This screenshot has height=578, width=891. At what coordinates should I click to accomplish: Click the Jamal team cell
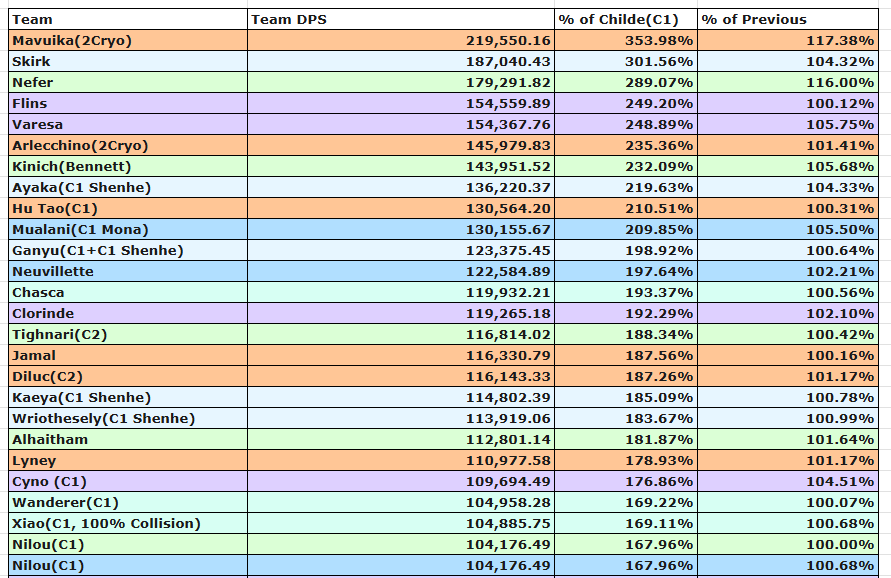128,356
